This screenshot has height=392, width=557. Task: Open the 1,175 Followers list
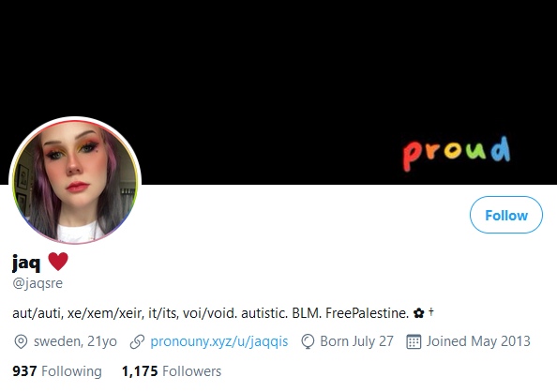coord(172,371)
